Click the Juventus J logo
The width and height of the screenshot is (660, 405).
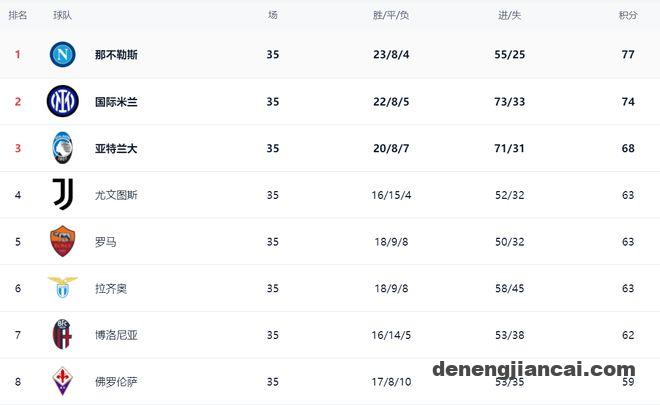pos(63,194)
